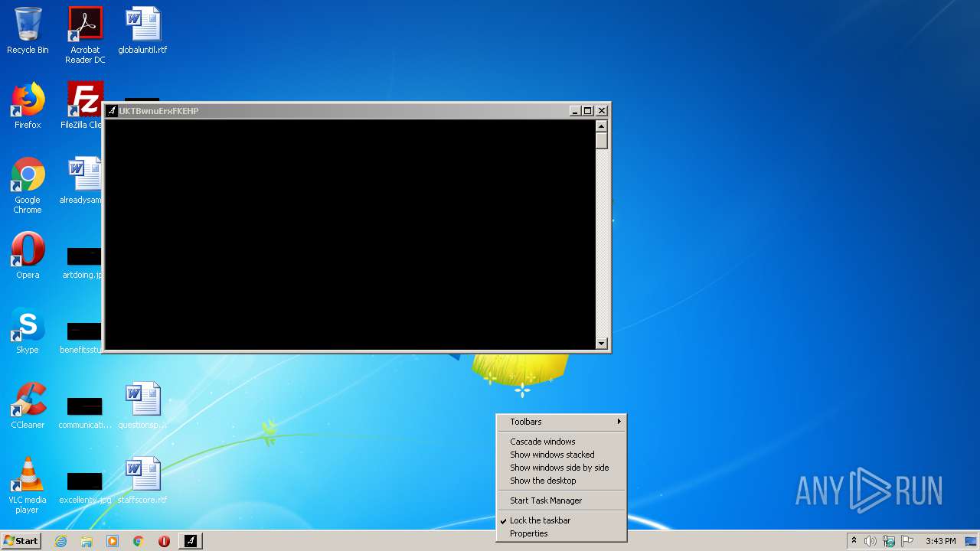Open Windows Explorer from taskbar

pos(87,541)
